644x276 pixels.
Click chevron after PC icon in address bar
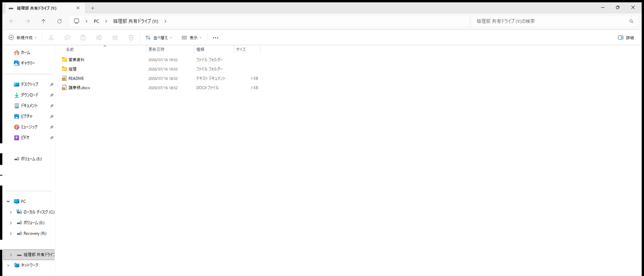pos(86,21)
